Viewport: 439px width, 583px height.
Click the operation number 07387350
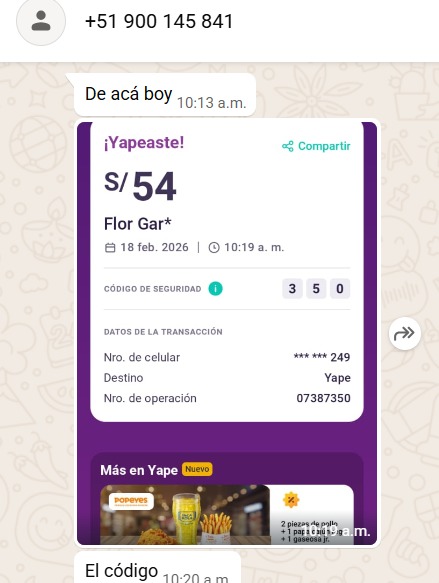323,398
